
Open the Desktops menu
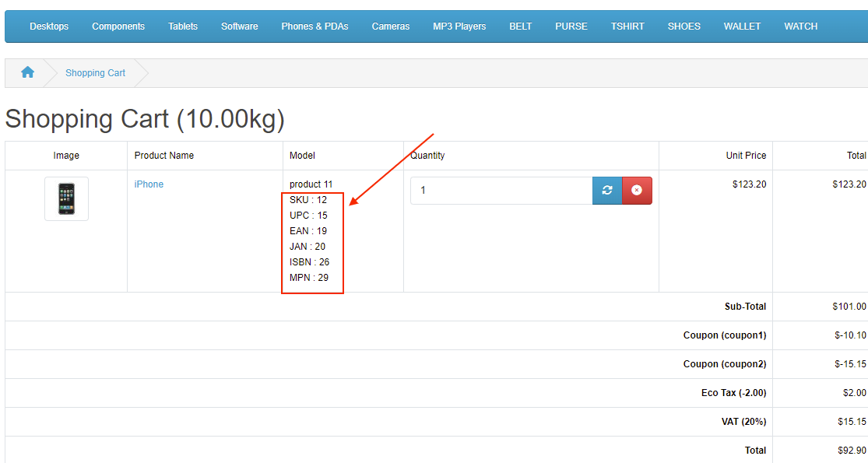click(x=49, y=26)
